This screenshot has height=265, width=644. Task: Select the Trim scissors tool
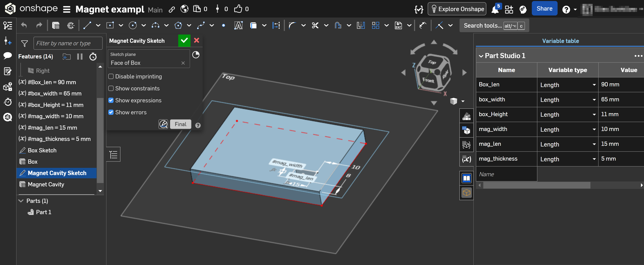(x=315, y=25)
